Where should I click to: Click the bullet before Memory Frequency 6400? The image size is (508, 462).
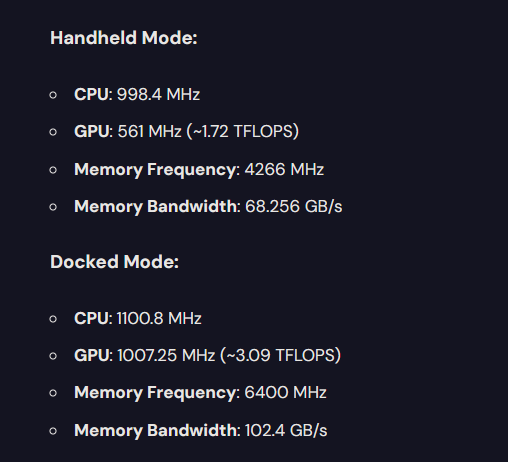53,393
